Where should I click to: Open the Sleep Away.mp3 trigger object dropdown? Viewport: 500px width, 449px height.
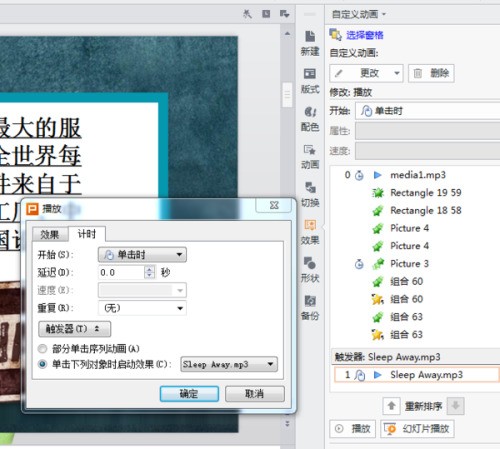click(229, 364)
